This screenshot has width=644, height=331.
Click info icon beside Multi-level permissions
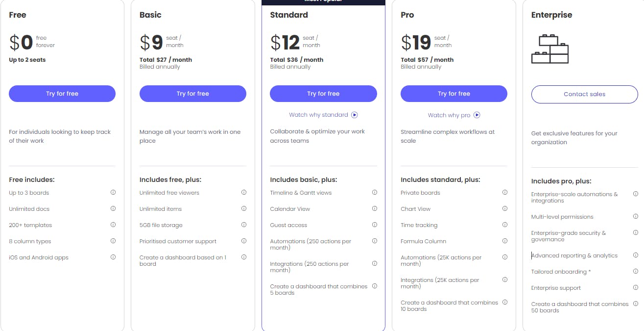tap(636, 216)
